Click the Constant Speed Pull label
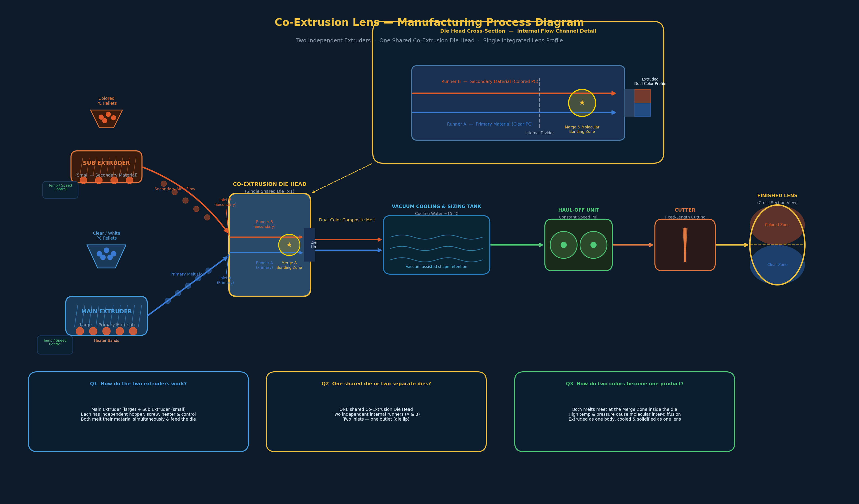The height and width of the screenshot is (504, 859). point(578,217)
